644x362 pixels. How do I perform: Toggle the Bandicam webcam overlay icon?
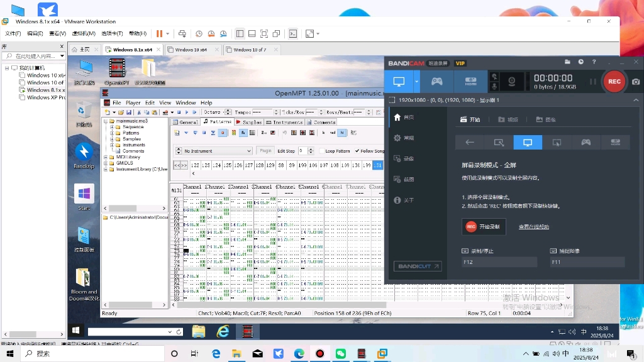click(512, 81)
